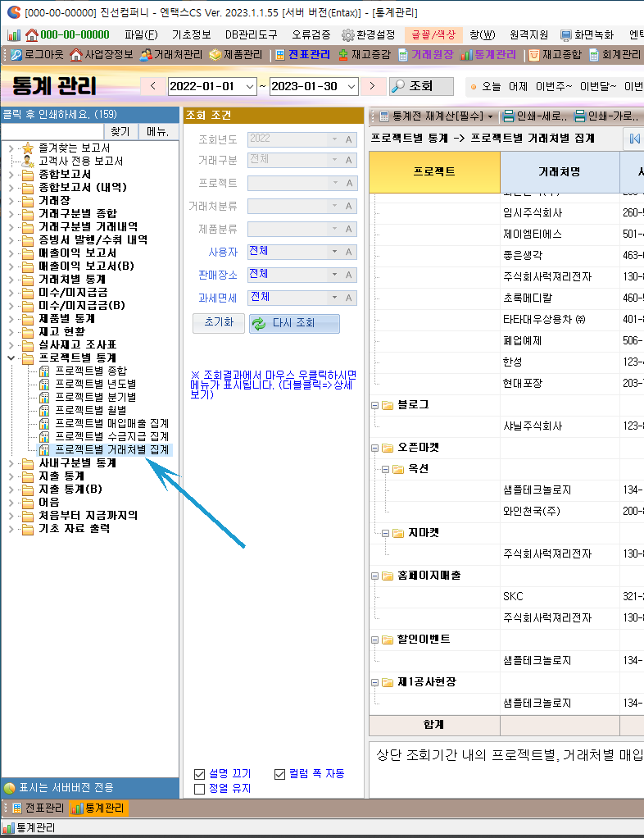The height and width of the screenshot is (838, 644).
Task: Open 거래처관리 from the toolbar
Action: point(171,54)
